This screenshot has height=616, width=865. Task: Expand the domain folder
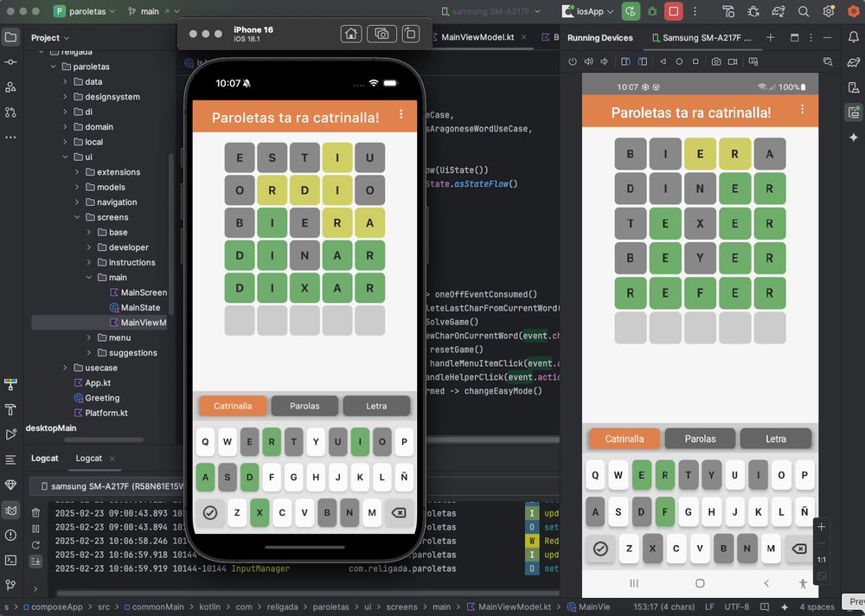pyautogui.click(x=65, y=127)
